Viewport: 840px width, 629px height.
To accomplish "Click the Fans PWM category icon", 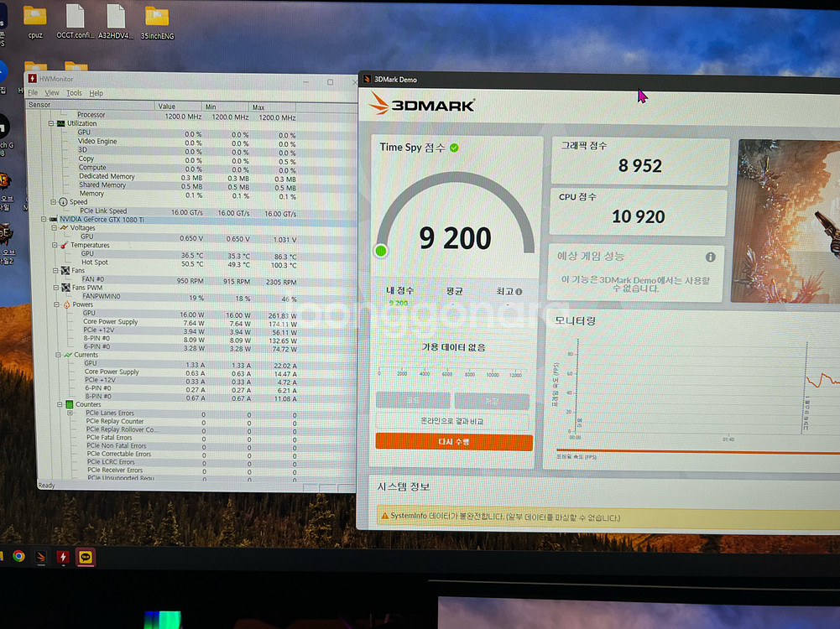I will coord(66,288).
